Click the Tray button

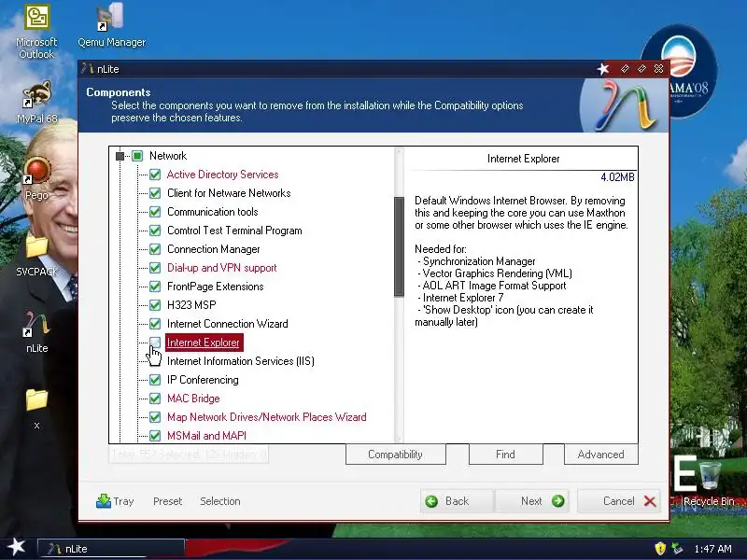click(115, 501)
